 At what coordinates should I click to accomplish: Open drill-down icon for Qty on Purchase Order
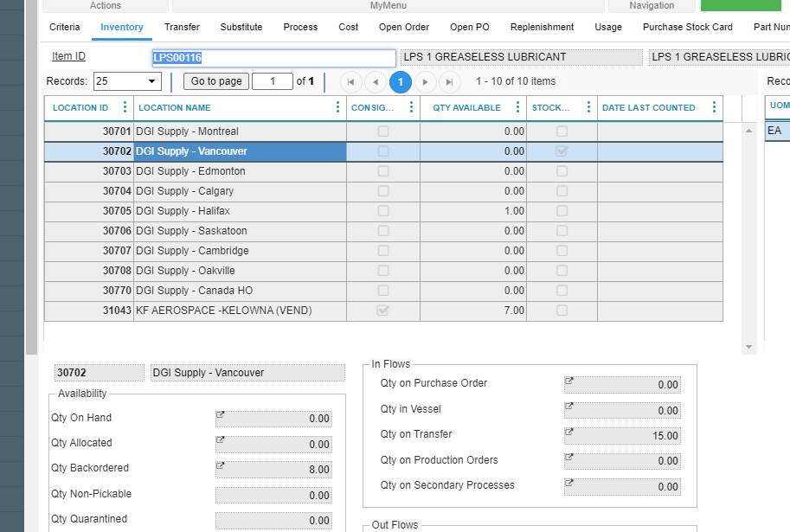click(x=568, y=381)
